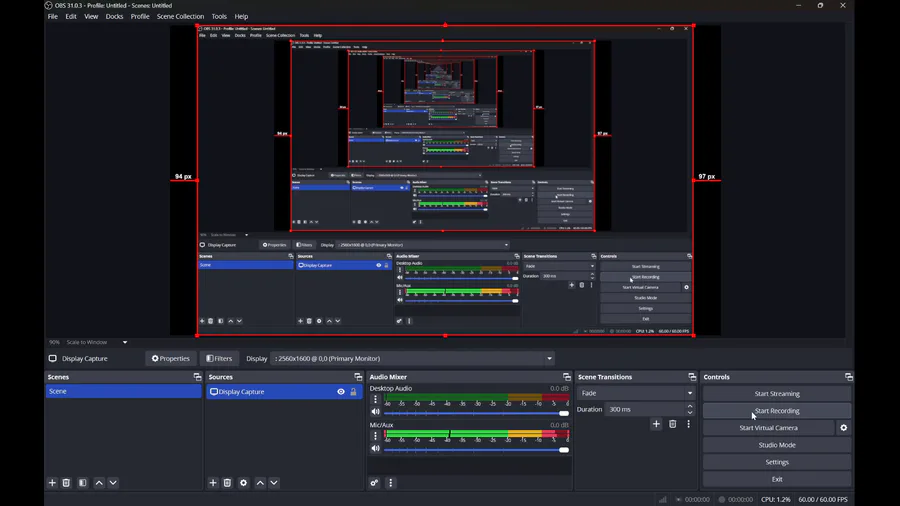Viewport: 900px width, 506px height.
Task: Move source up arrow
Action: point(260,483)
